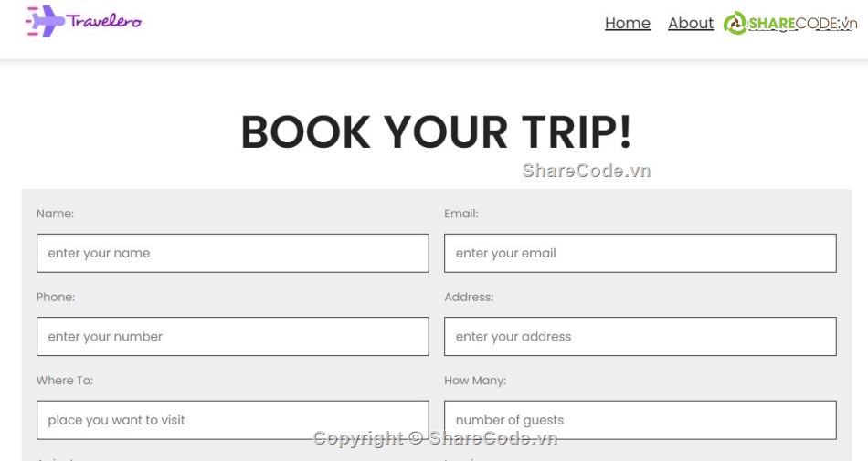Click into the 'enter your email' field

(640, 253)
